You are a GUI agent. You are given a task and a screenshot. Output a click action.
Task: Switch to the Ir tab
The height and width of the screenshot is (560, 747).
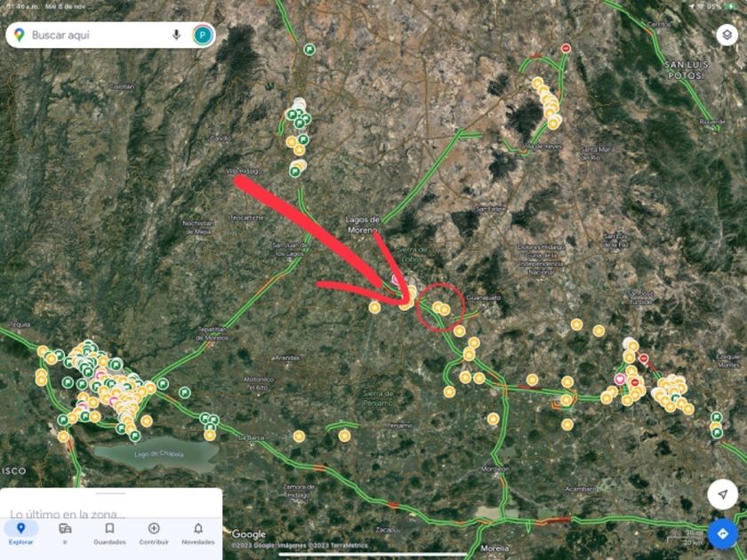point(65,532)
